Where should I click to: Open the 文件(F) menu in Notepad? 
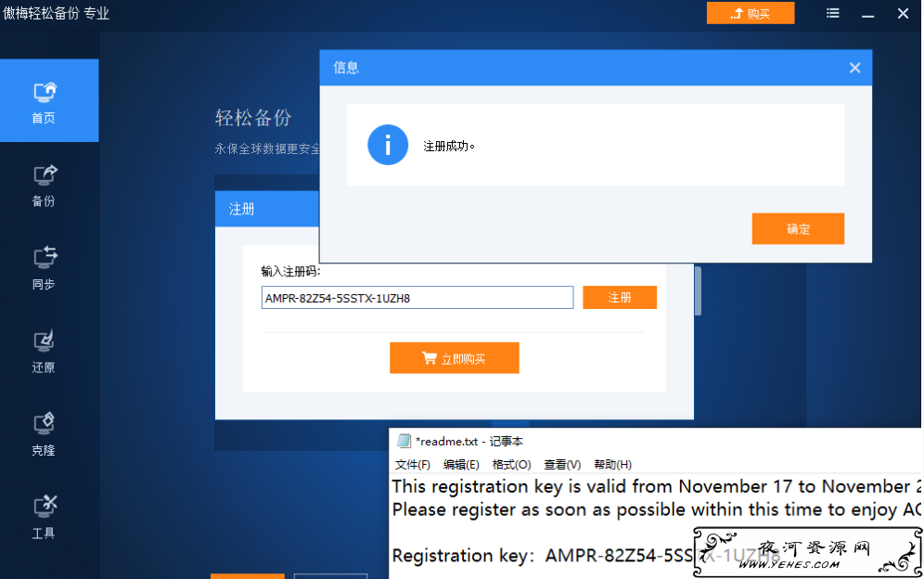(413, 465)
